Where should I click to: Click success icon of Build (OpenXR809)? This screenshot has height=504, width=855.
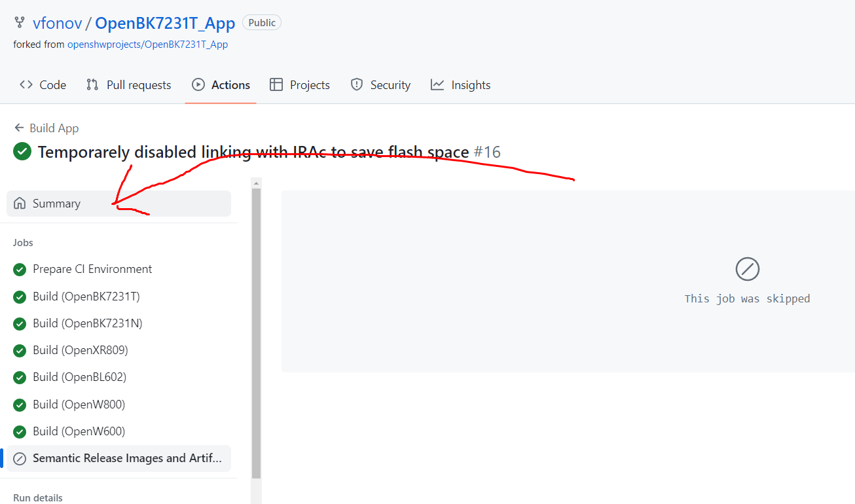[20, 350]
